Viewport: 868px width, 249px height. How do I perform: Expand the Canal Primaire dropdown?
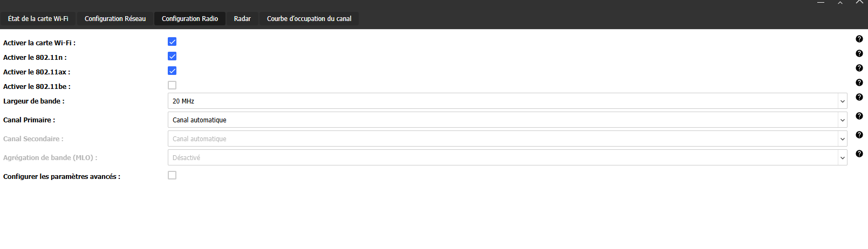pyautogui.click(x=507, y=120)
